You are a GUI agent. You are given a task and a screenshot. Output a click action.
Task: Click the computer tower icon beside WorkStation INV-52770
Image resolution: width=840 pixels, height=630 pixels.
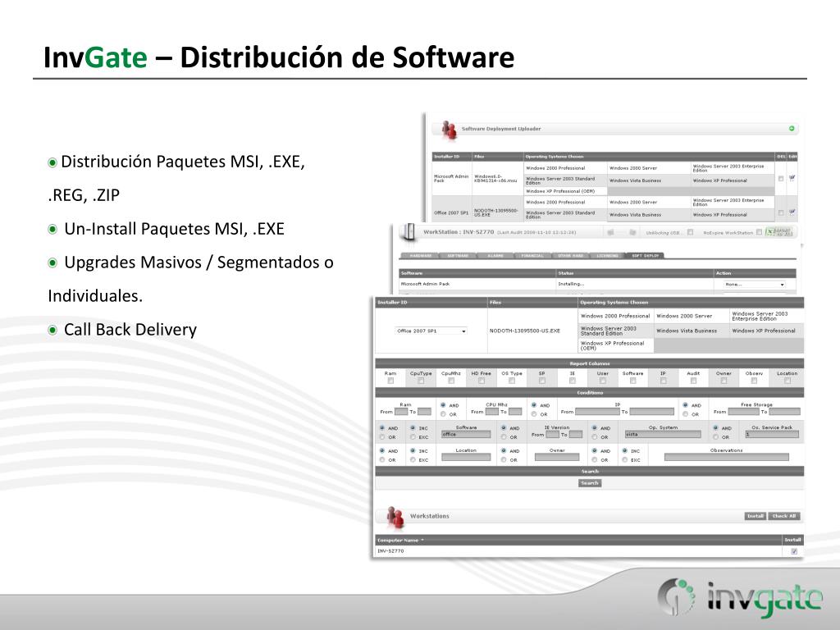(x=409, y=231)
